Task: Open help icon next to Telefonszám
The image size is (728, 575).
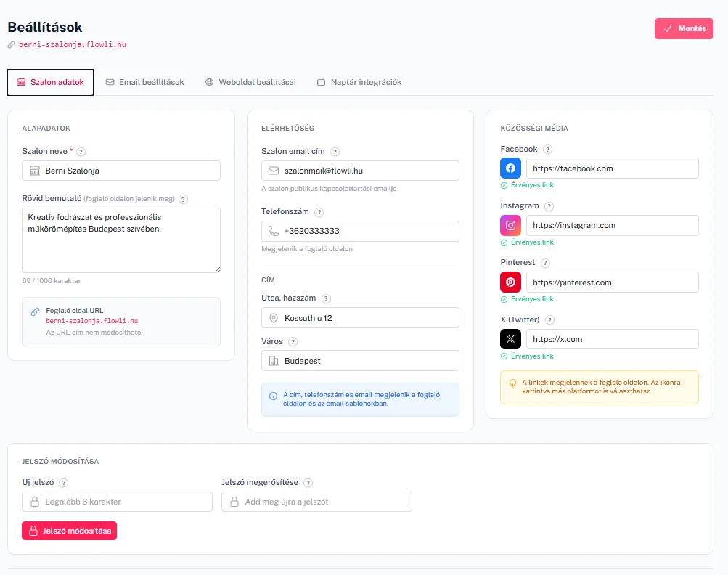Action: [319, 212]
